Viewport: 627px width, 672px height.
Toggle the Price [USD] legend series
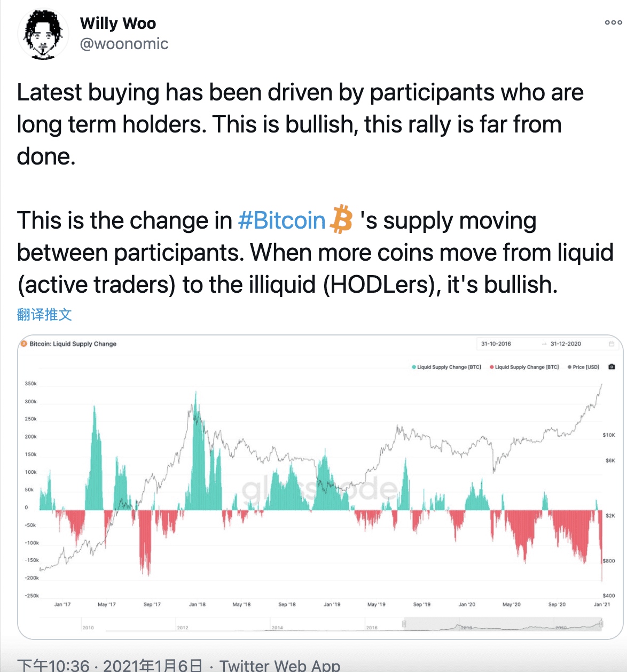[583, 367]
